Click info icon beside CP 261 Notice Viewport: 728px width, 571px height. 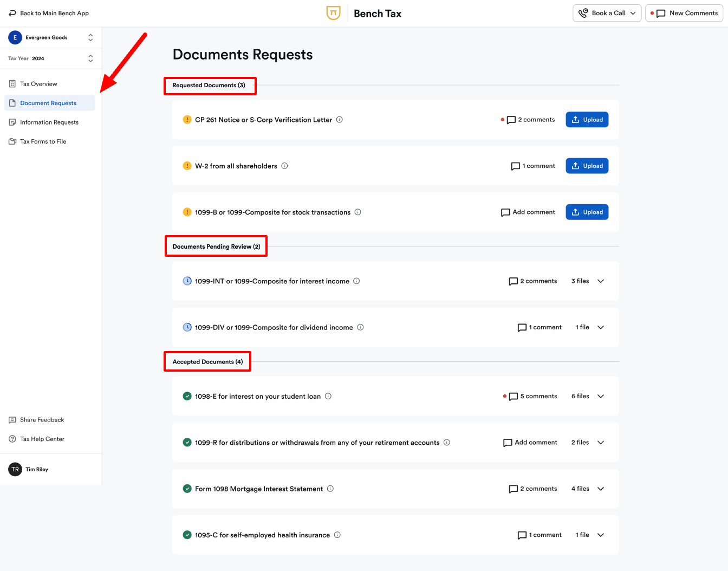tap(340, 120)
